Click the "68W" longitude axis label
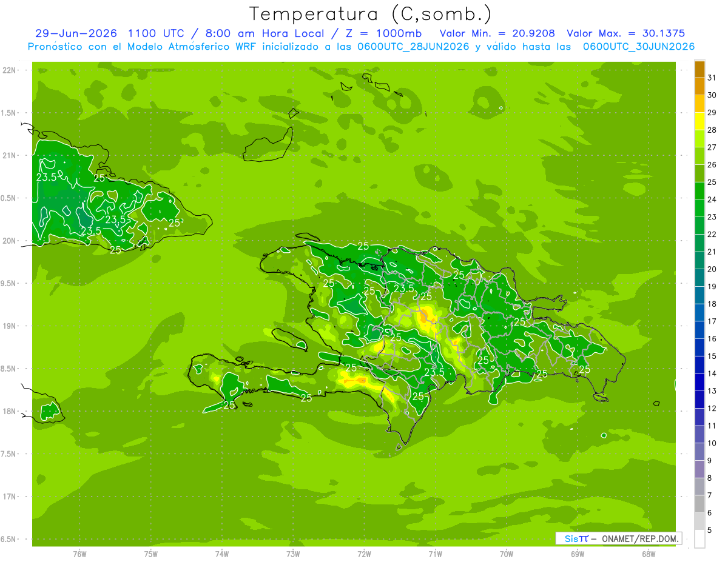 point(649,554)
